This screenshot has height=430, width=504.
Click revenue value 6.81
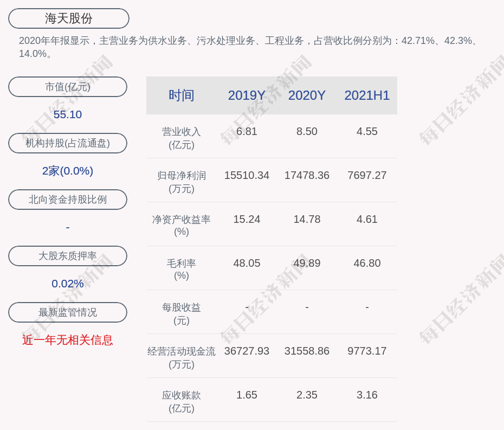247,132
